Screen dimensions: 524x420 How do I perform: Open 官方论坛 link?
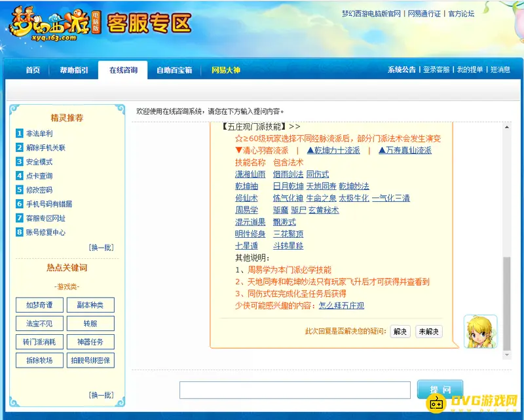(461, 14)
